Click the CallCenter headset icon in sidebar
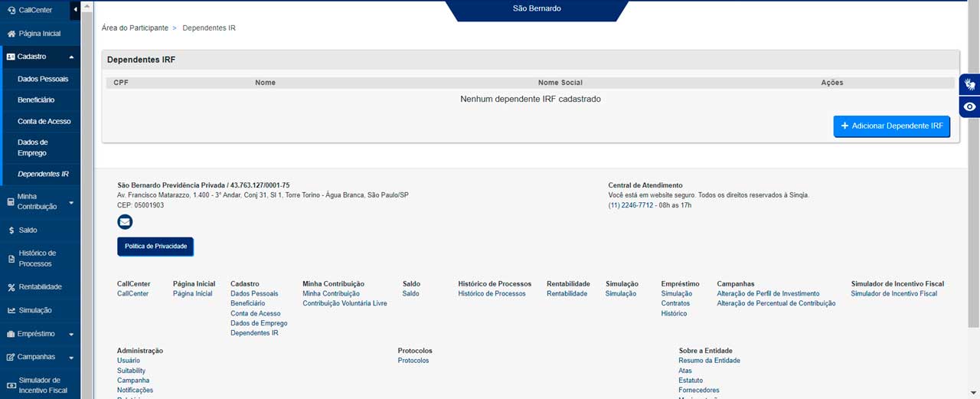 click(11, 10)
